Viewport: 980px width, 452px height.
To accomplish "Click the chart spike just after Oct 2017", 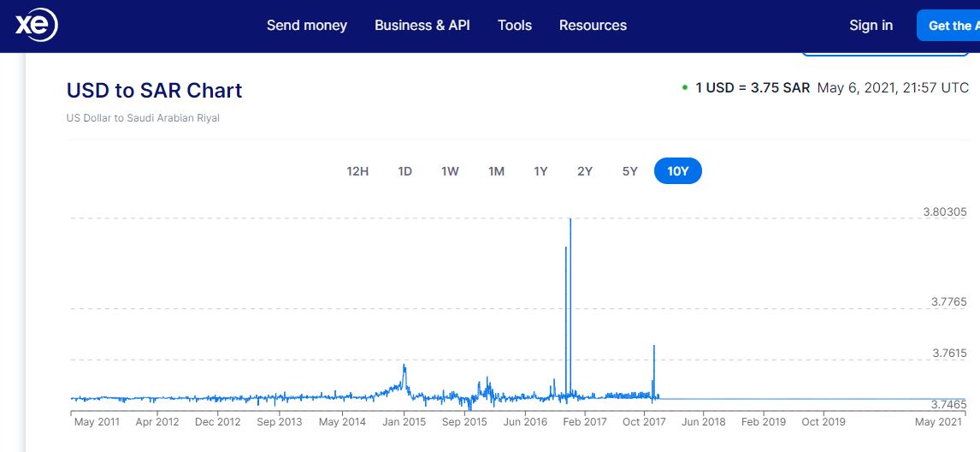I will coord(654,347).
